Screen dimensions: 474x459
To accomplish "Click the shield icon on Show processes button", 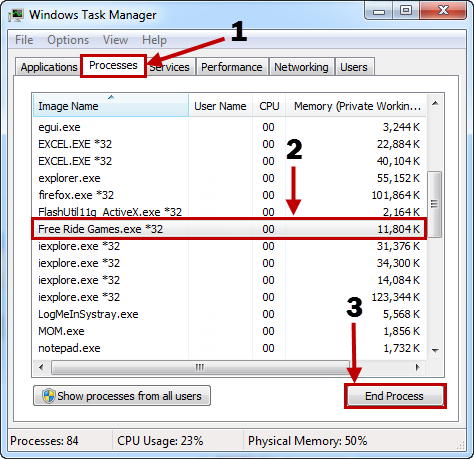I will (x=49, y=396).
